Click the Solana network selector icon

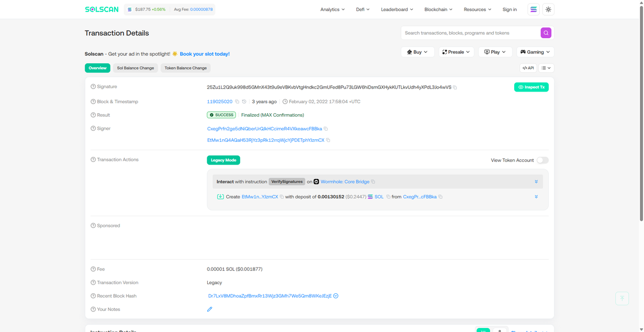(x=533, y=10)
